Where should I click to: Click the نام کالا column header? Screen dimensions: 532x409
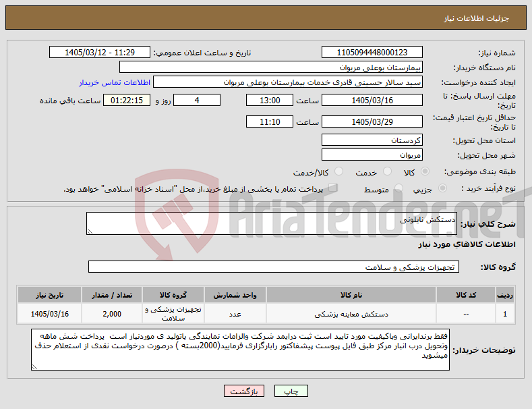pos(351,295)
